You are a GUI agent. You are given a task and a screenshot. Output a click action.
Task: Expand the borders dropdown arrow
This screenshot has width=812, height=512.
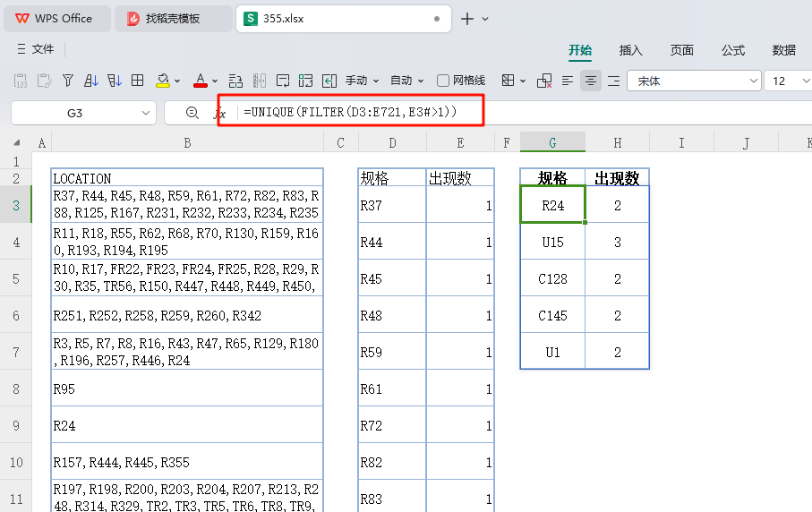523,81
